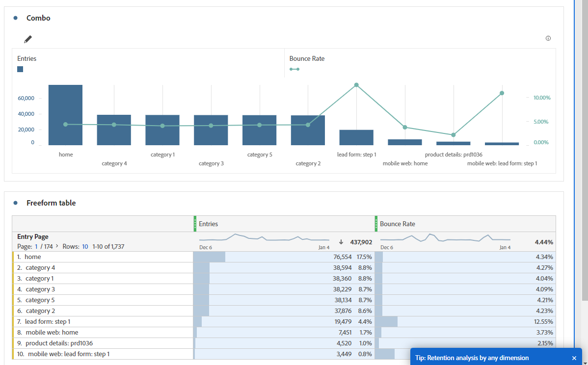Click the home bar in the combo chart
This screenshot has width=588, height=365.
tap(65, 114)
